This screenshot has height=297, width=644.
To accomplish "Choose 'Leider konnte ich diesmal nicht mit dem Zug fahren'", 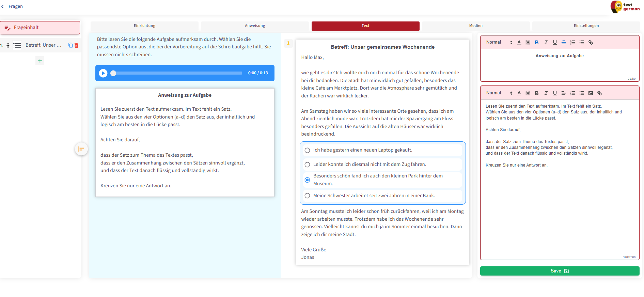I will click(307, 165).
